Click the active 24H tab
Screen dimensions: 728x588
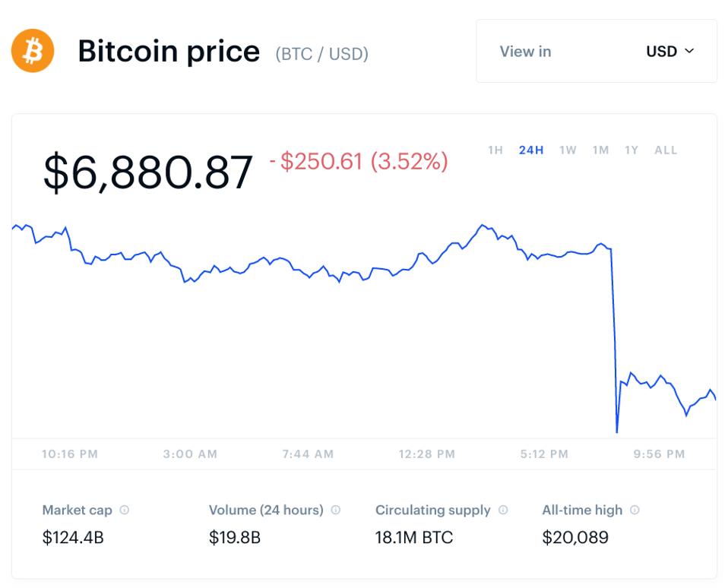pos(532,150)
